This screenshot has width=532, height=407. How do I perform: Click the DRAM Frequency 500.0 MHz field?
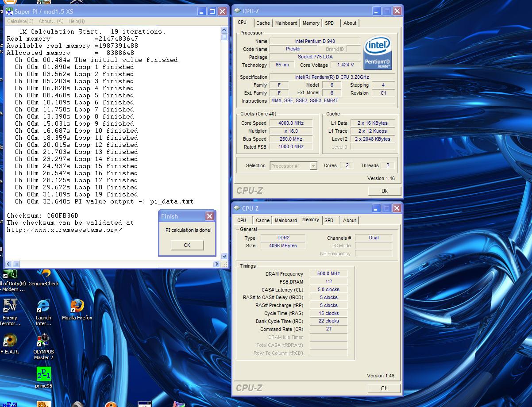coord(328,273)
